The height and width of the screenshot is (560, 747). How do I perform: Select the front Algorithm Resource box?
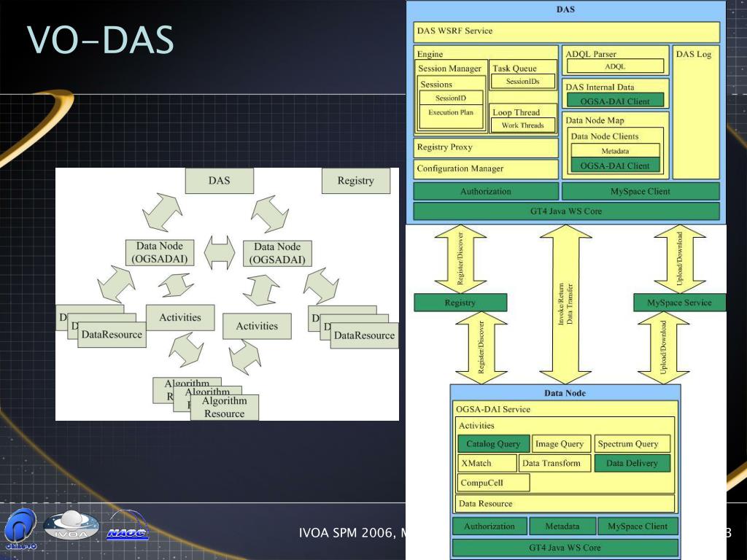pos(225,407)
